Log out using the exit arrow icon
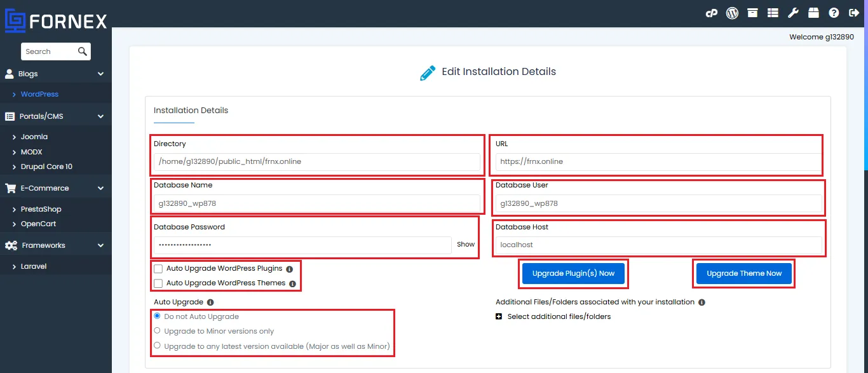 pos(854,13)
